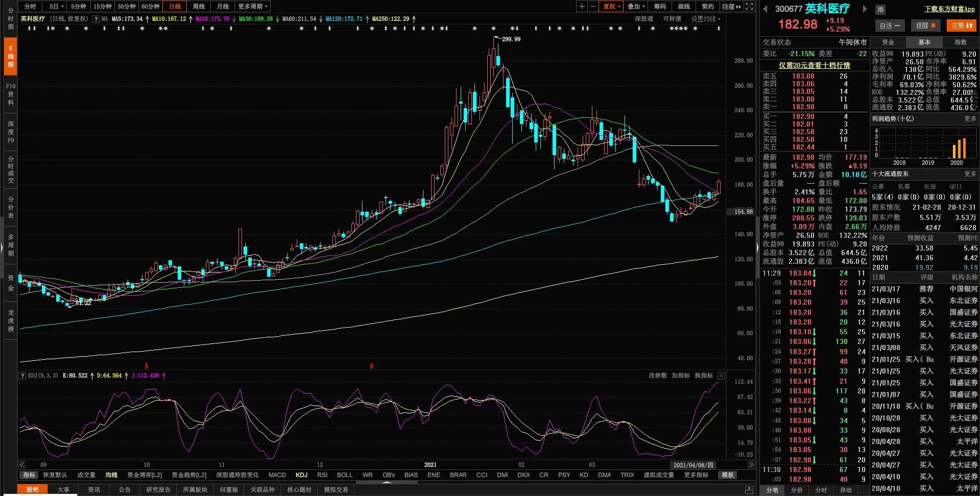Image resolution: width=980 pixels, height=496 pixels.
Task: Switch to 资金 tab in info panel
Action: tap(888, 42)
